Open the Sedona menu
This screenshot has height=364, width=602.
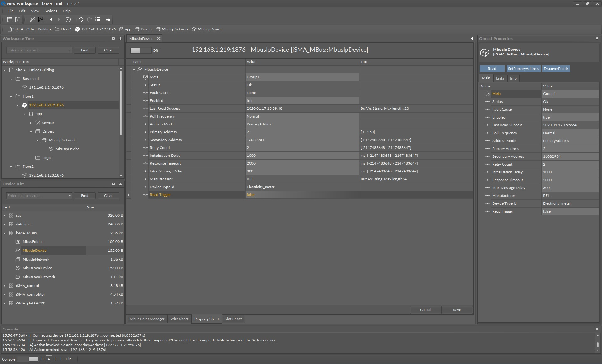[51, 11]
